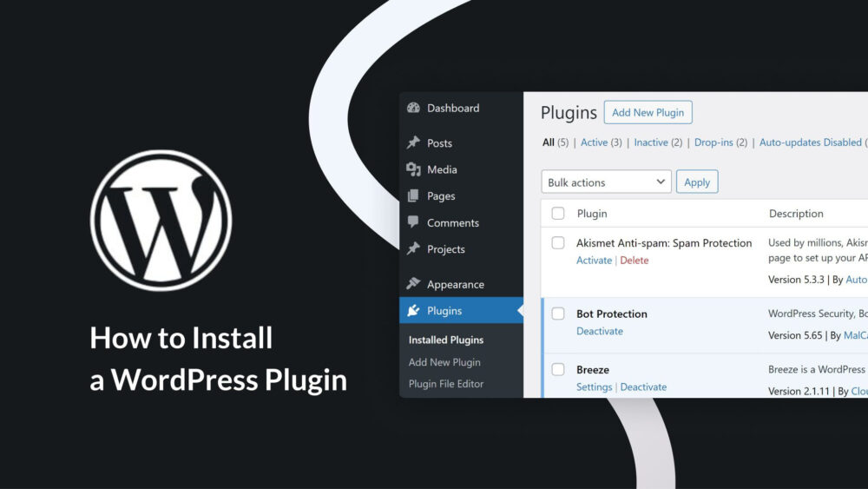The width and height of the screenshot is (868, 489).
Task: Click 'Version 5.65' text
Action: click(795, 335)
